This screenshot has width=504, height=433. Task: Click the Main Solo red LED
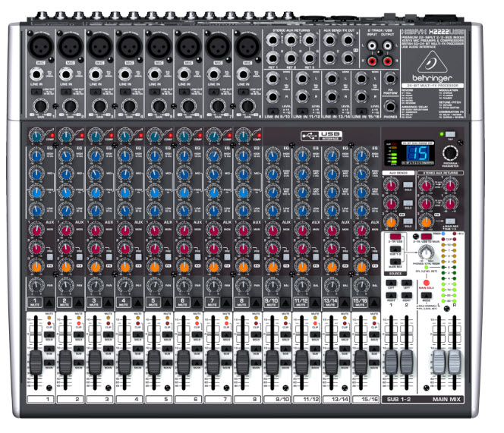(x=427, y=283)
